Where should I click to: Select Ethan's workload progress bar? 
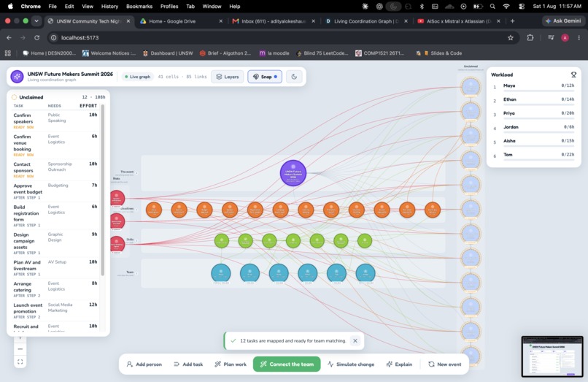click(539, 104)
